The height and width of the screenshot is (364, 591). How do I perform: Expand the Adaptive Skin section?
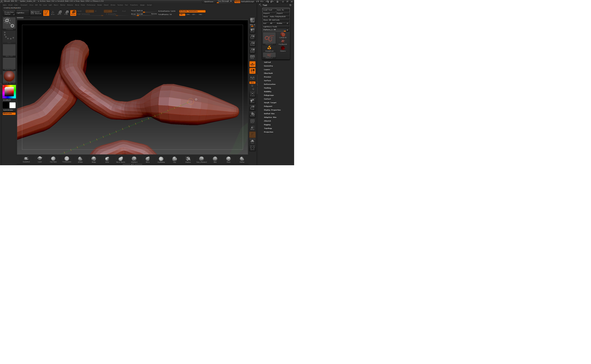point(270,117)
